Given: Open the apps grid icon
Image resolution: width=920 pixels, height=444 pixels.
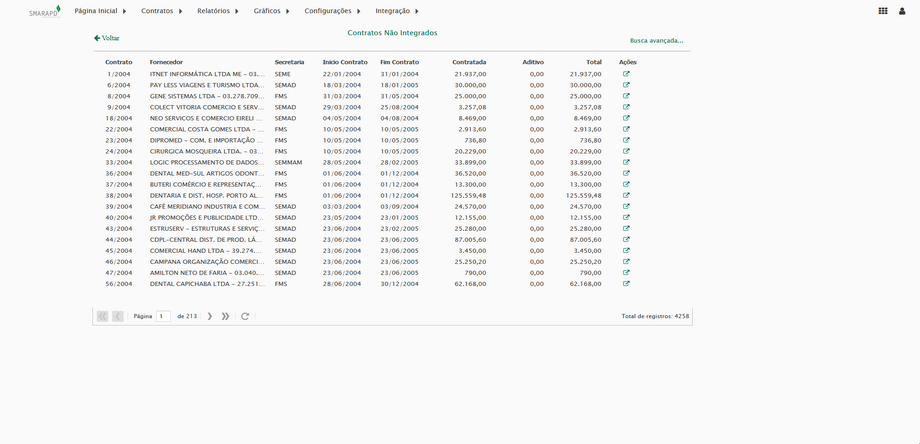Looking at the screenshot, I should tap(882, 11).
